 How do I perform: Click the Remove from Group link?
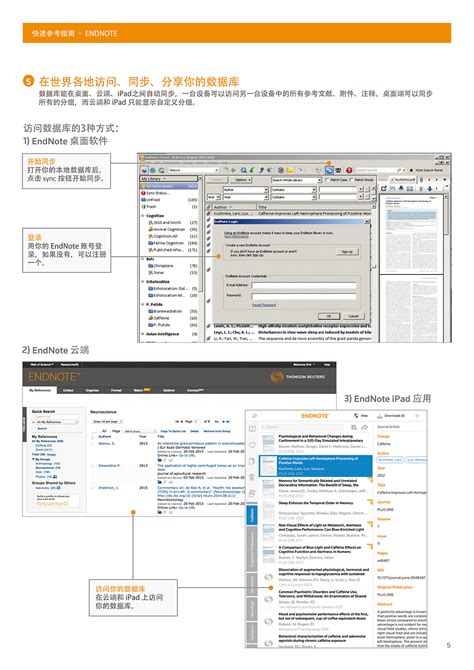pos(217,431)
